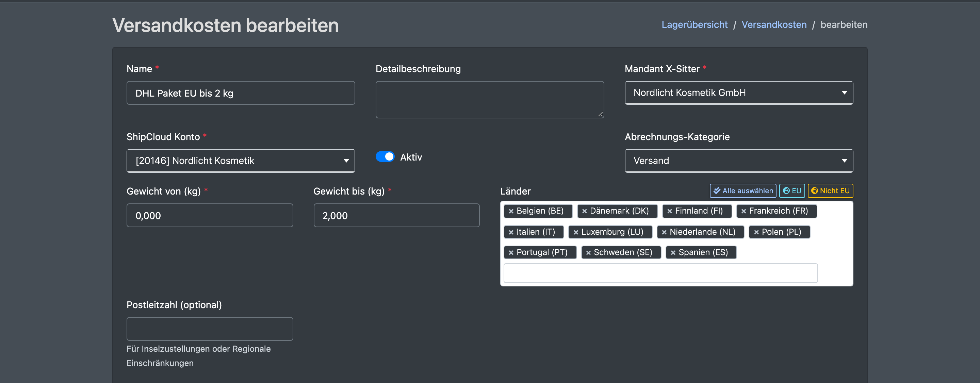This screenshot has height=383, width=980.
Task: Click the Postleitzahl (optional) input
Action: (x=210, y=329)
